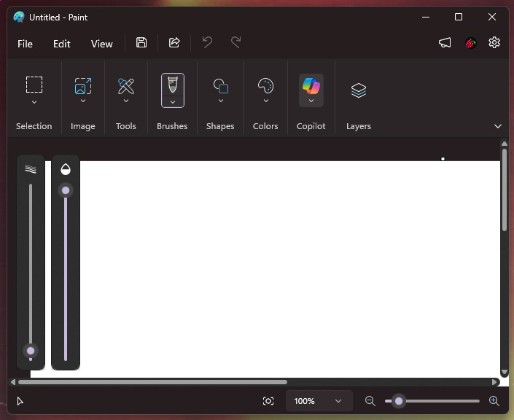
Task: Minimize the Paint window
Action: (x=426, y=17)
